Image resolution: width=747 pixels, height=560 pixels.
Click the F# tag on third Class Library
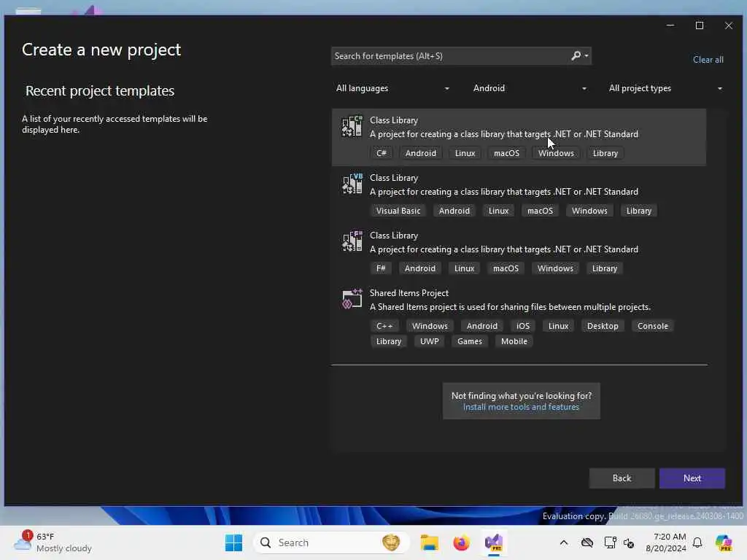pyautogui.click(x=381, y=268)
